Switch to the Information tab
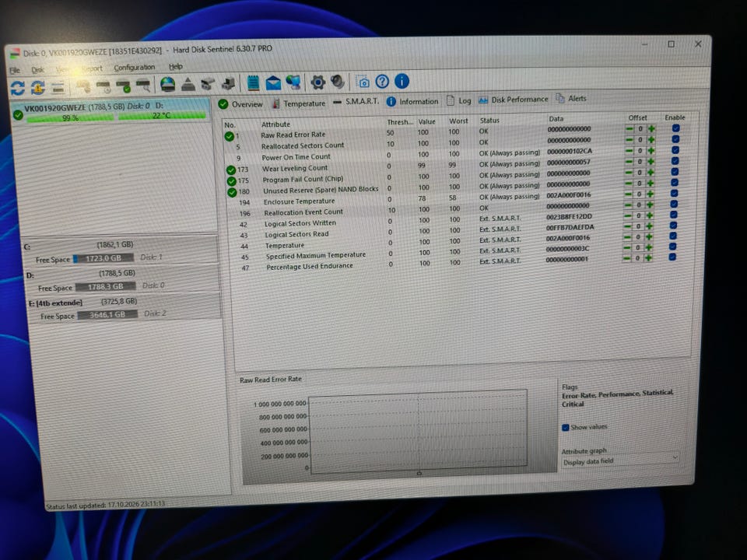The image size is (747, 560). 412,101
